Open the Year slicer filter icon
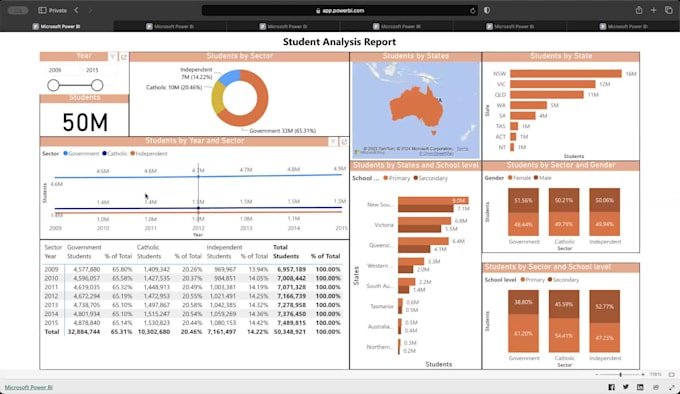 coord(113,57)
